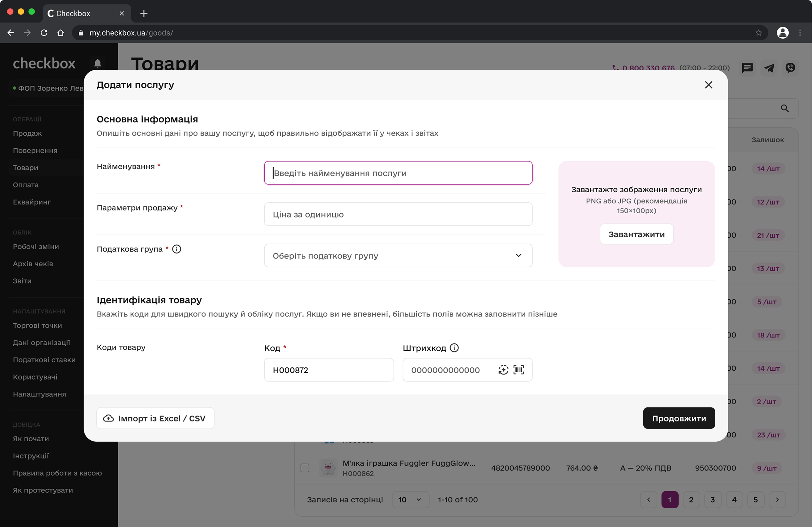Image resolution: width=812 pixels, height=527 pixels.
Task: Select the Fuggler FuggGlow row checkbox
Action: coord(305,468)
